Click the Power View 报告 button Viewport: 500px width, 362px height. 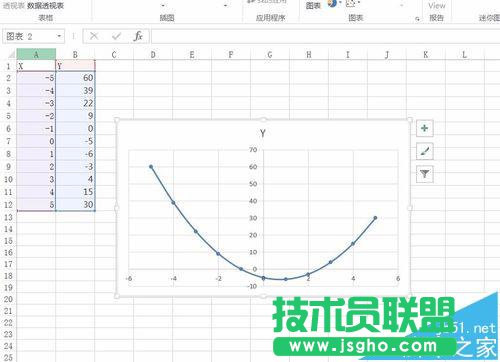click(x=436, y=12)
